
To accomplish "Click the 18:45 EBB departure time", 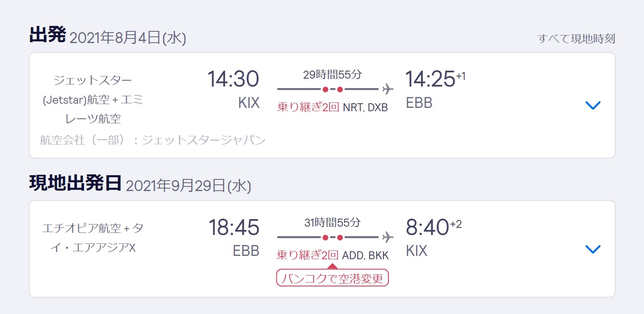I will click(x=234, y=227).
